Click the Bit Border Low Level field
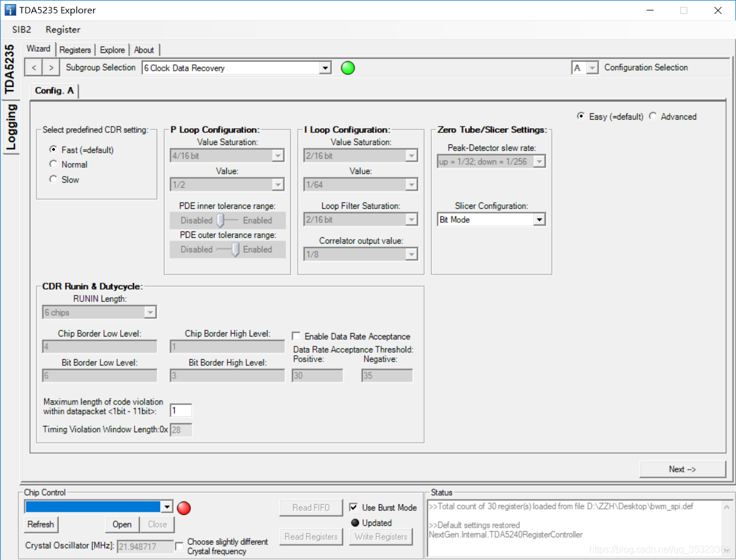This screenshot has height=560, width=736. point(99,375)
